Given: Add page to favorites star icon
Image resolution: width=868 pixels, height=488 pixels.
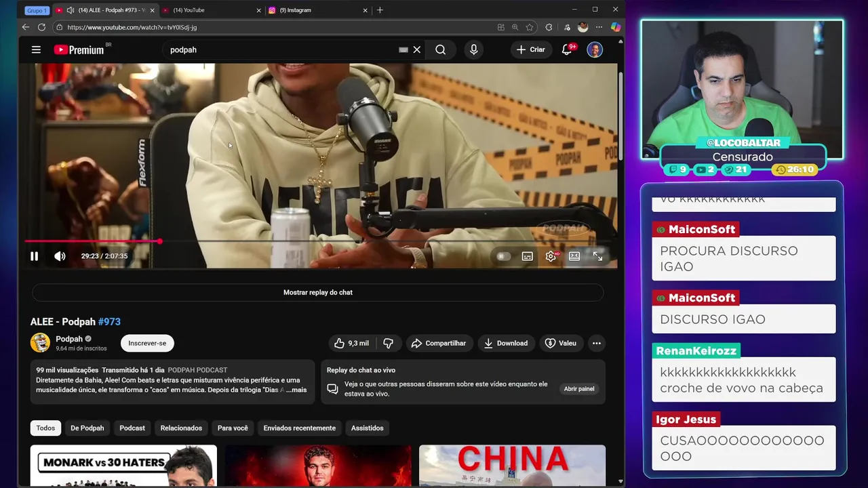Looking at the screenshot, I should 530,27.
